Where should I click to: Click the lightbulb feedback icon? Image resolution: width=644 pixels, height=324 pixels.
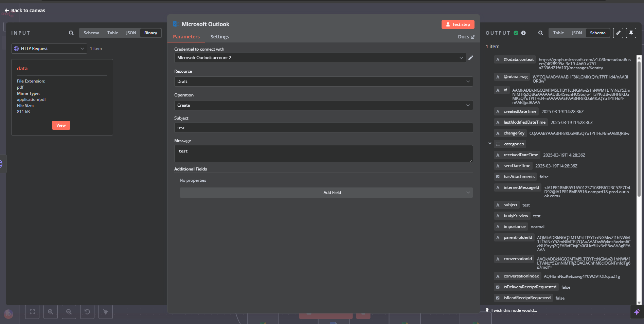pyautogui.click(x=487, y=310)
